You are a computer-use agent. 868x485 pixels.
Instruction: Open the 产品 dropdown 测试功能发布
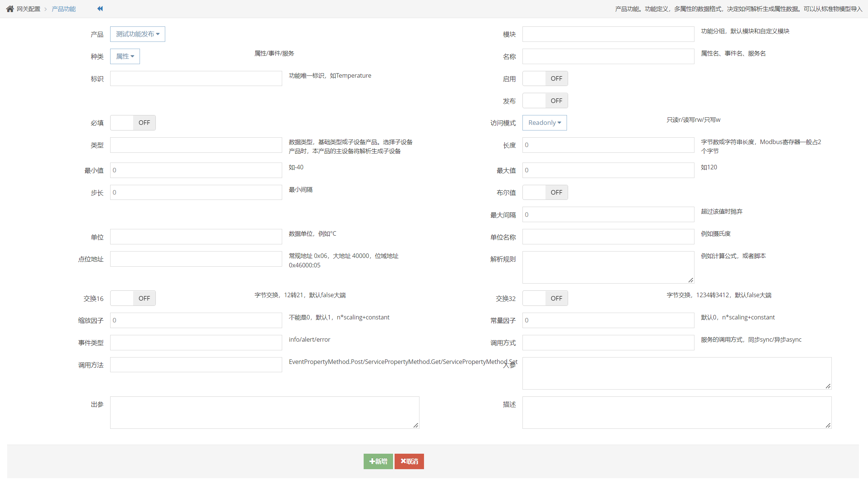(137, 34)
